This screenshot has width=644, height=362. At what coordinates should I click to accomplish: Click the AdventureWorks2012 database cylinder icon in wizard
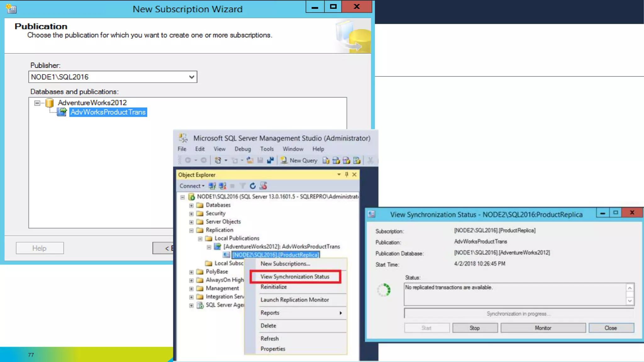[x=49, y=103]
